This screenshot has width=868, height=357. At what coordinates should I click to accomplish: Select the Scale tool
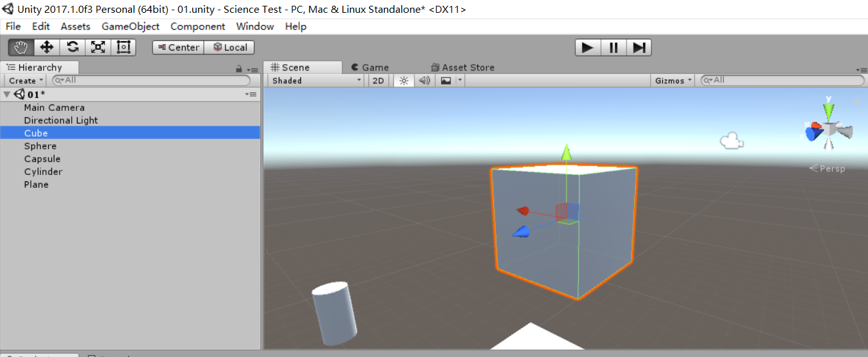tap(98, 47)
